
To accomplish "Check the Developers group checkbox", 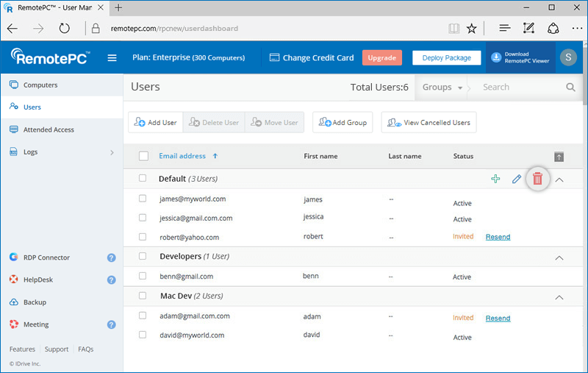I will tap(143, 256).
